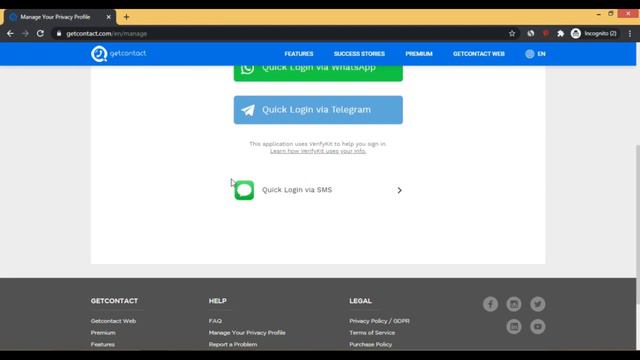Viewport: 640px width, 360px height.
Task: Click the HELP footer heading
Action: point(218,301)
